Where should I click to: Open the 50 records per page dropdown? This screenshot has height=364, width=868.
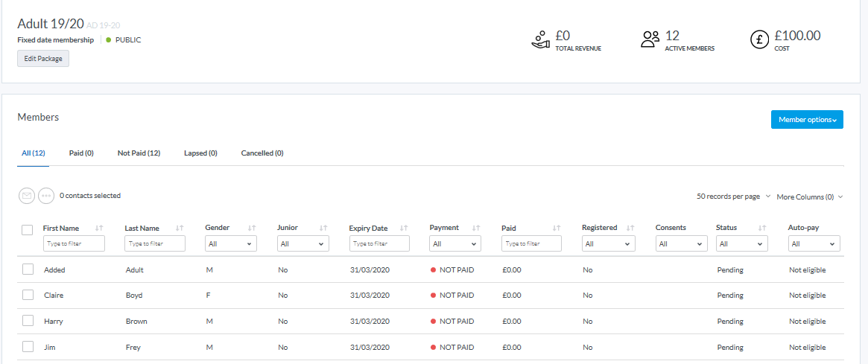pos(732,197)
